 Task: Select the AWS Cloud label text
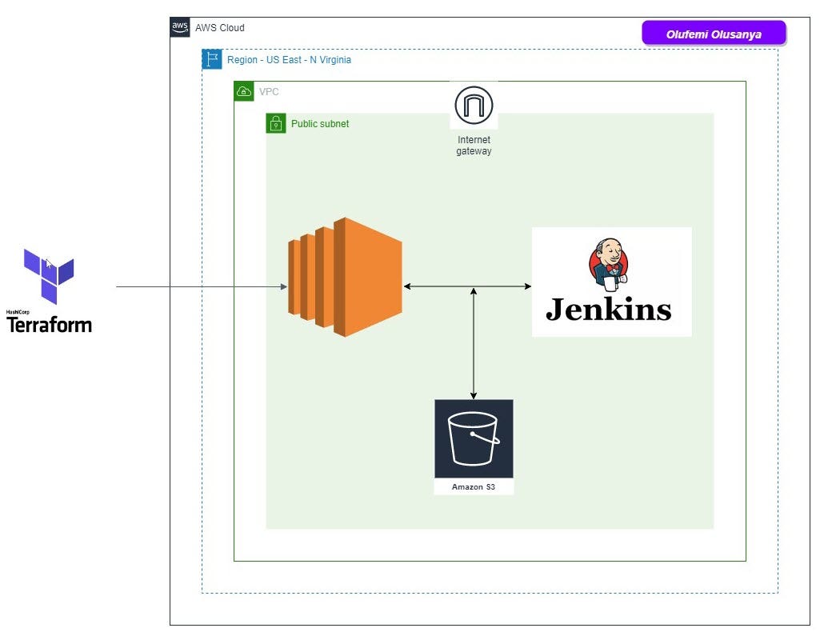click(x=218, y=26)
